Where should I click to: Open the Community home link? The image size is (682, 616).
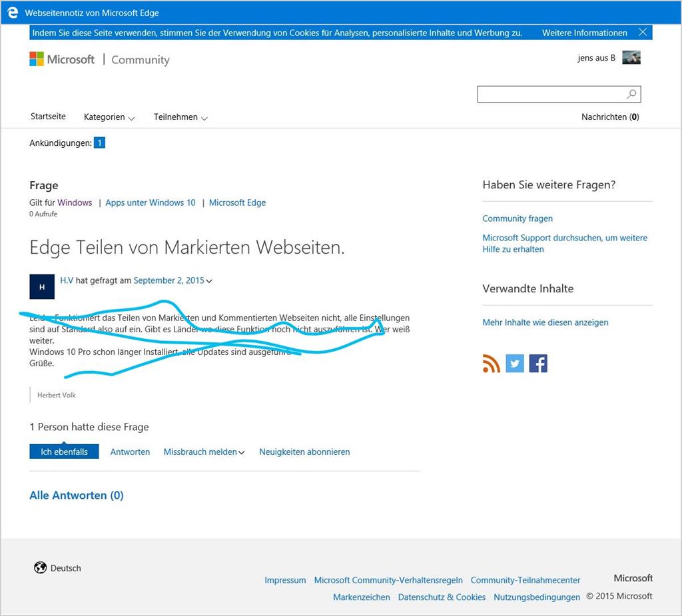pyautogui.click(x=141, y=59)
